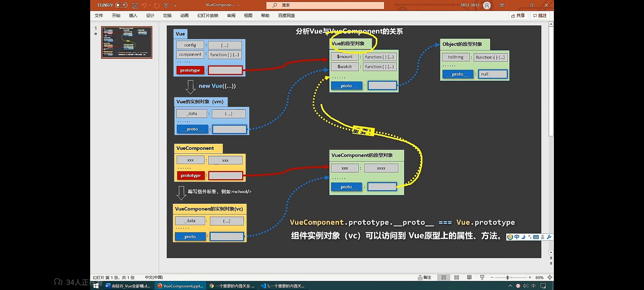Toggle the AutoSave (自动保存) switch
Screen dimensions: 644x290
[x=121, y=5]
